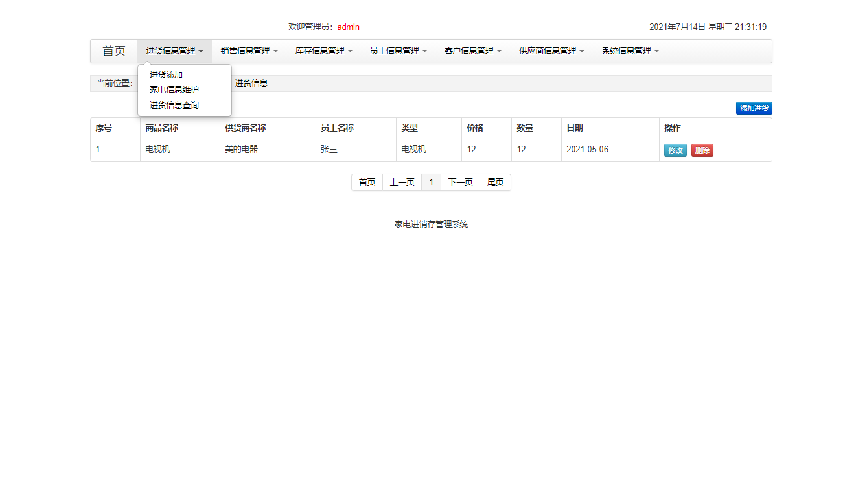The width and height of the screenshot is (867, 504).
Task: Expand the 系统信息管理 dropdown
Action: [x=629, y=51]
